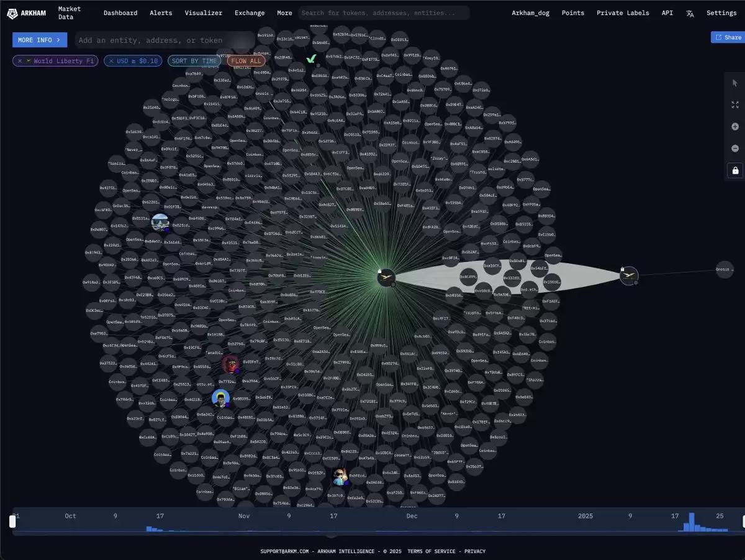Click the "Add an entity, address, or token" field
The height and width of the screenshot is (560, 745).
[x=165, y=40]
